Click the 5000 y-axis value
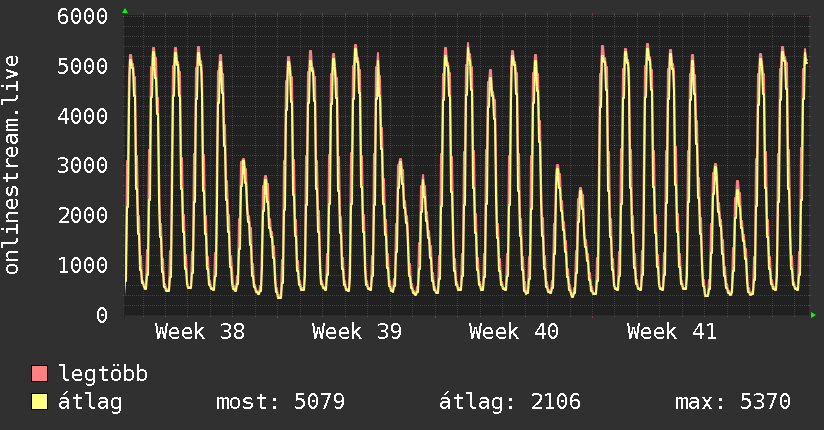Viewport: 824px width, 430px height. click(x=83, y=66)
